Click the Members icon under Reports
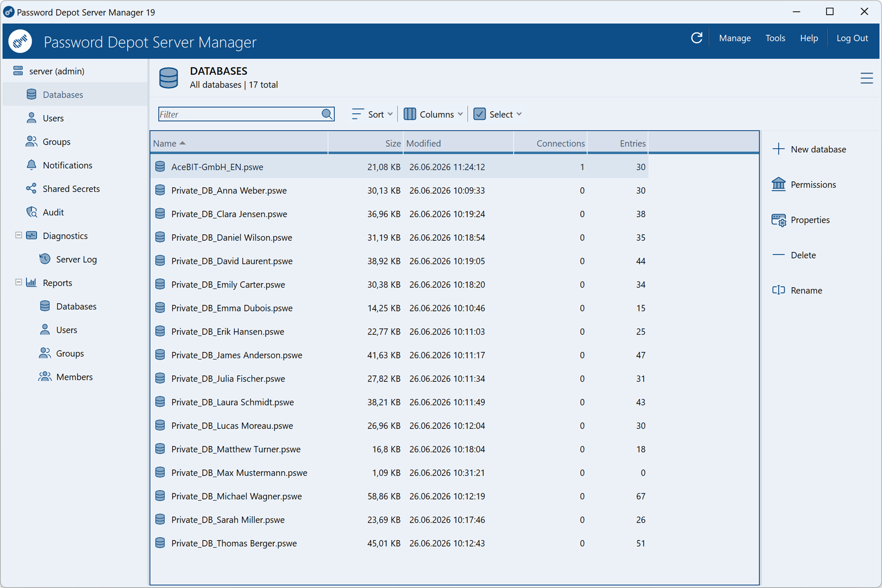882x588 pixels. coord(45,377)
